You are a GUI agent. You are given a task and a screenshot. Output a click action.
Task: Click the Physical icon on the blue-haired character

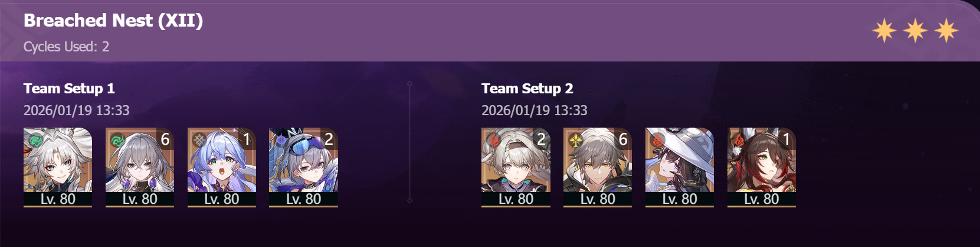coord(199,141)
